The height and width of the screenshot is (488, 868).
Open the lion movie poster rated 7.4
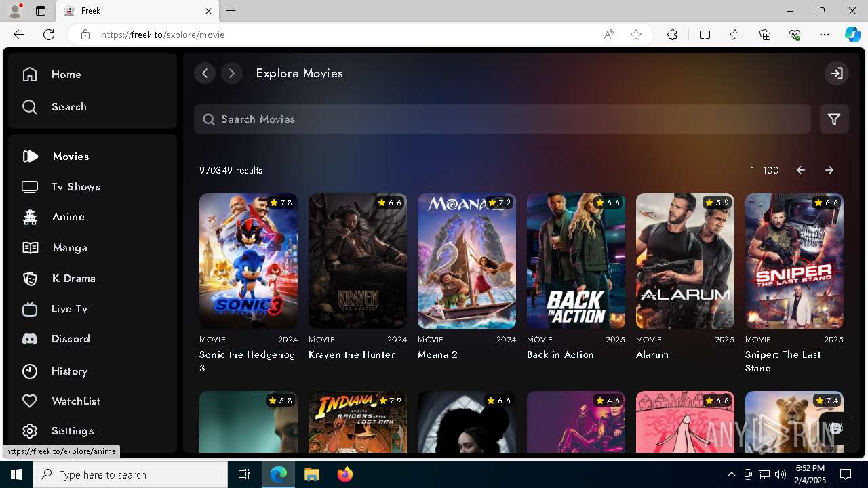794,422
